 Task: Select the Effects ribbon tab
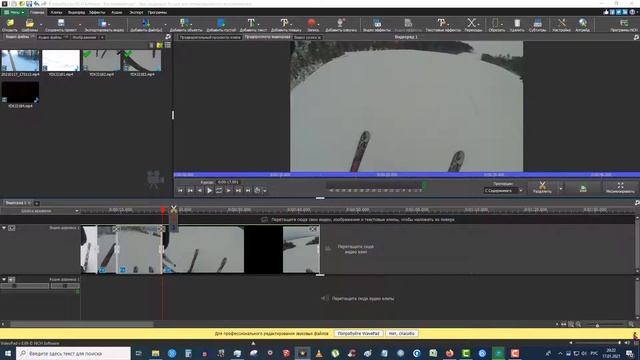(97, 12)
